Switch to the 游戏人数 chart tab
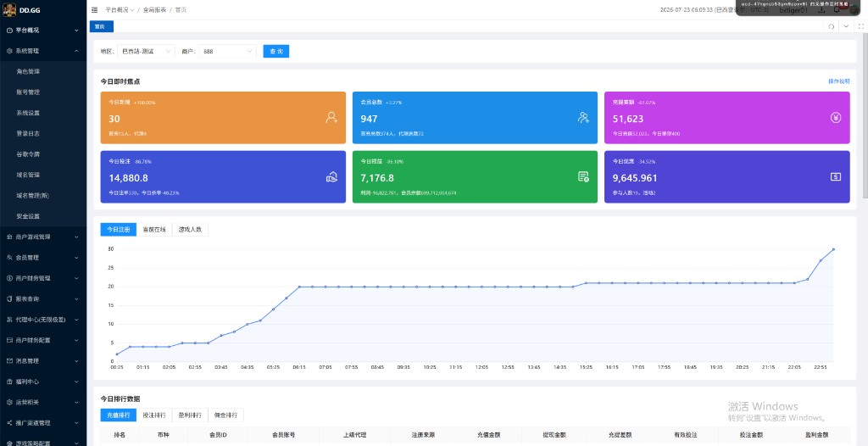The image size is (868, 446). (190, 230)
